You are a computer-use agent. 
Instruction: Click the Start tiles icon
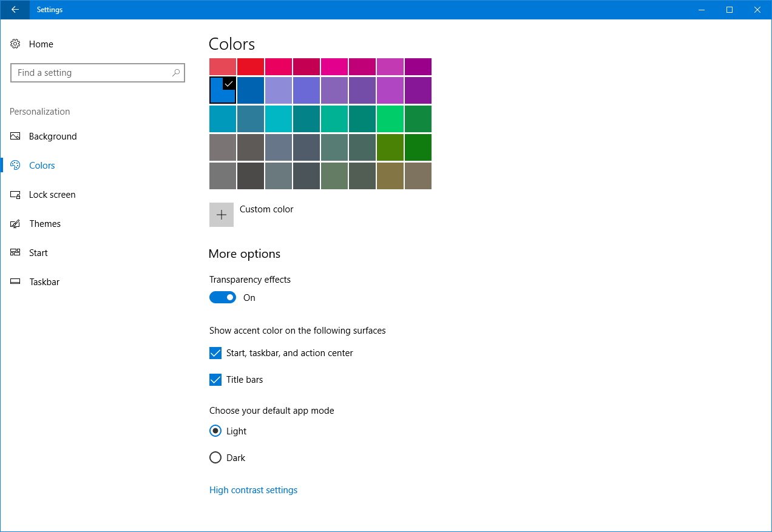click(16, 253)
